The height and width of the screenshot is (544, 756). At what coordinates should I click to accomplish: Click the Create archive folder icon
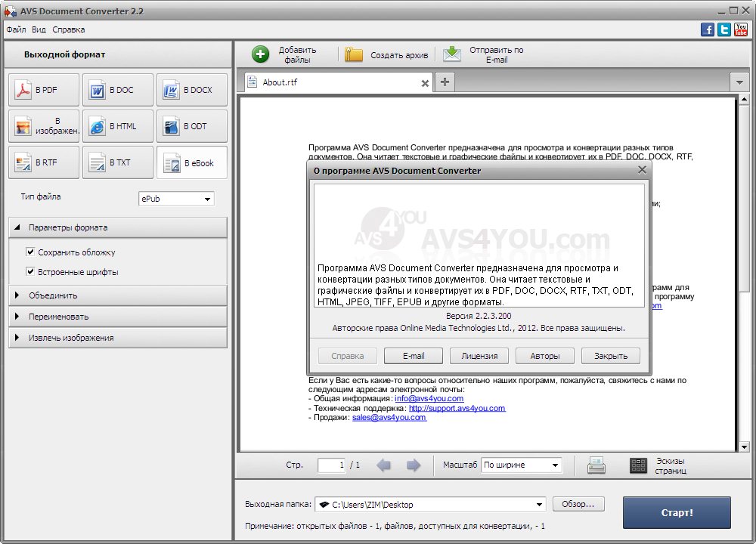click(x=354, y=54)
